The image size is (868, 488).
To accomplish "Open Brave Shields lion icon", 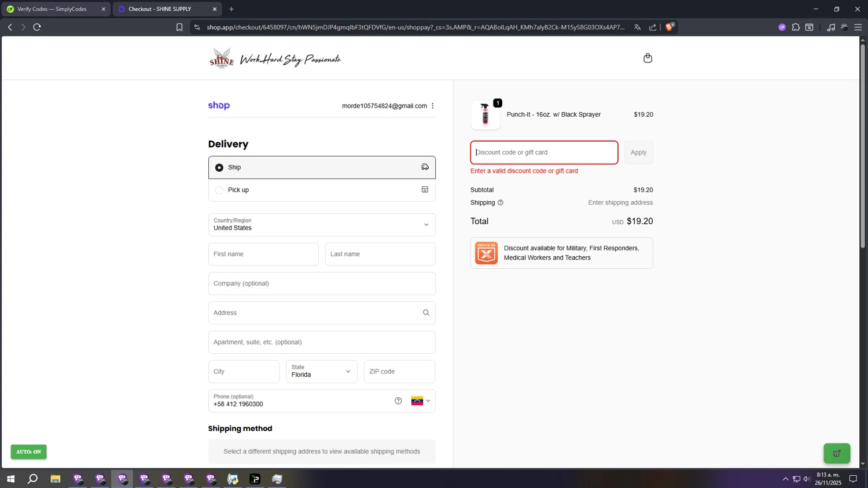I will point(670,27).
